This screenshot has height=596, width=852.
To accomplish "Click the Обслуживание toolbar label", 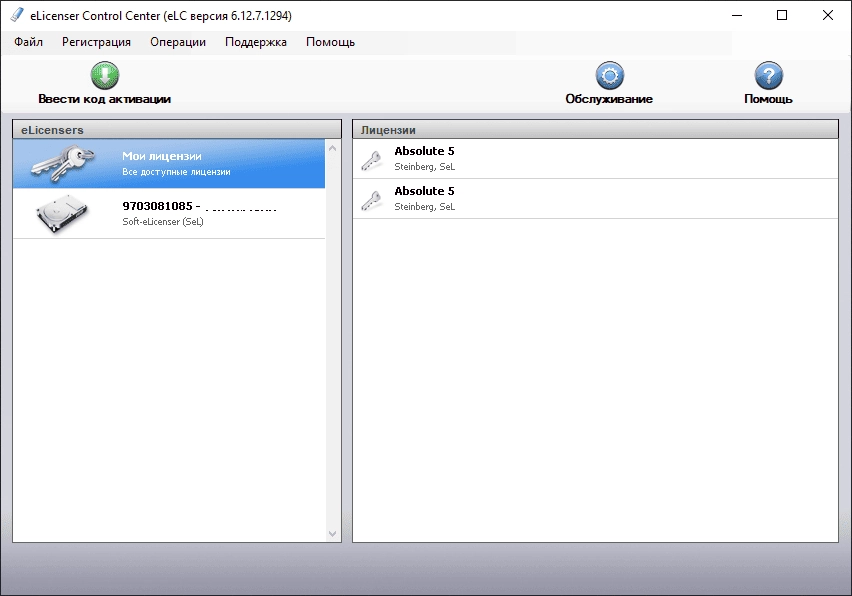I will (609, 99).
